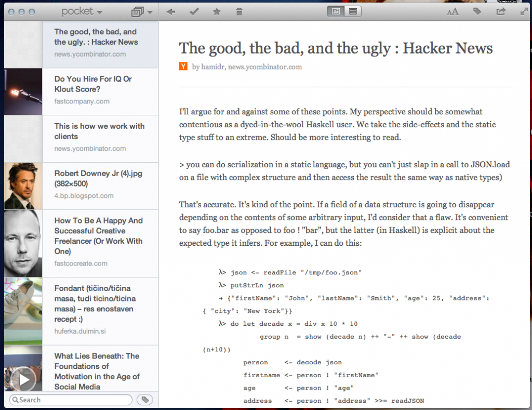This screenshot has height=410, width=532.
Task: Click the Robert Downey Jr thumbnail
Action: click(23, 186)
